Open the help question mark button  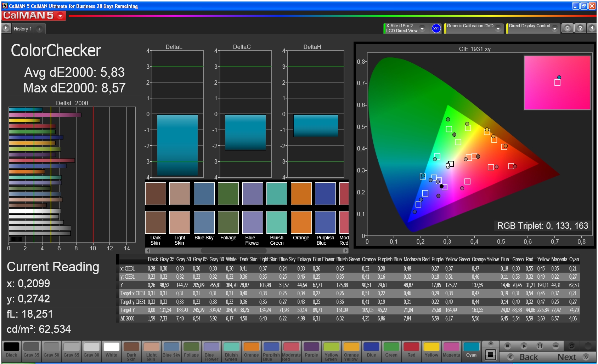click(x=580, y=28)
